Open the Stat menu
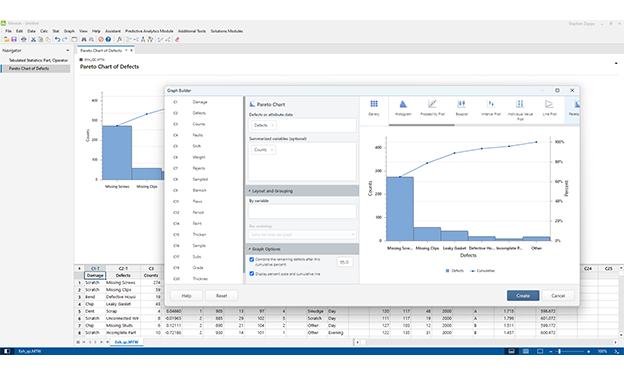Viewport: 624px width, 375px height. [56, 31]
